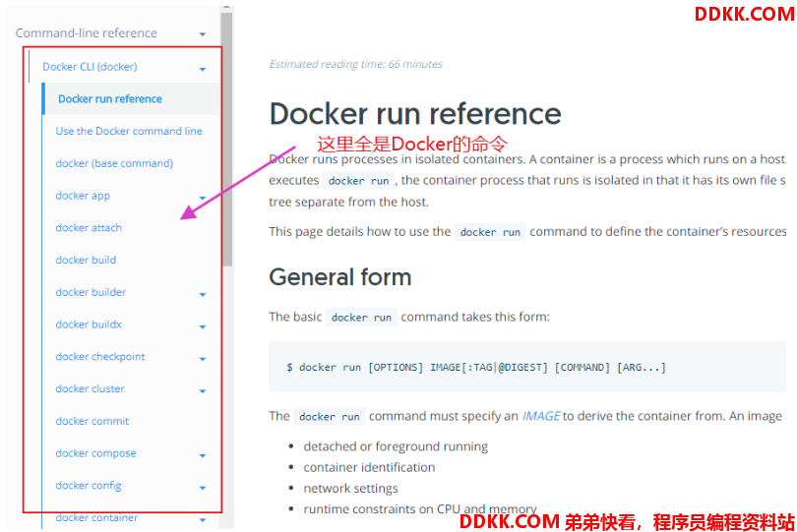Open docker attach reference page
The height and width of the screenshot is (532, 797).
(89, 227)
